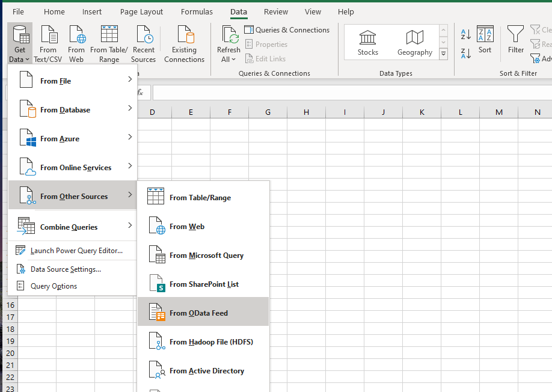
Task: Expand the From Database submenu
Action: coord(72,109)
